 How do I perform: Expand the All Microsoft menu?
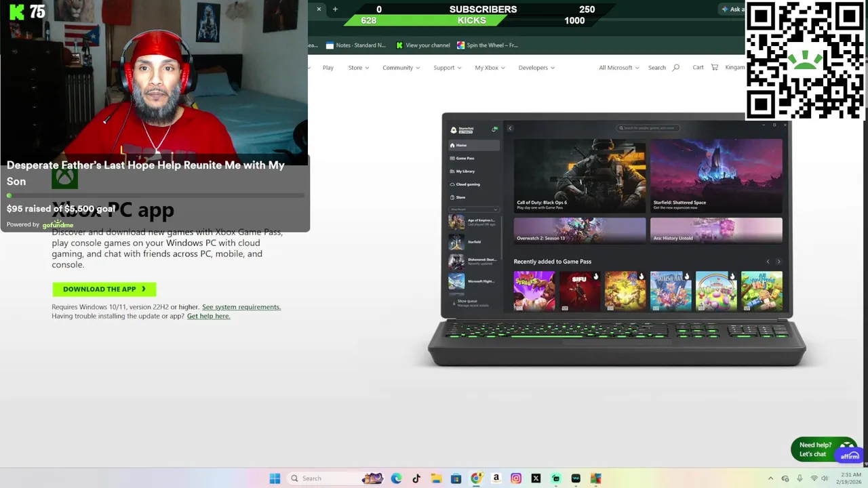click(x=618, y=68)
